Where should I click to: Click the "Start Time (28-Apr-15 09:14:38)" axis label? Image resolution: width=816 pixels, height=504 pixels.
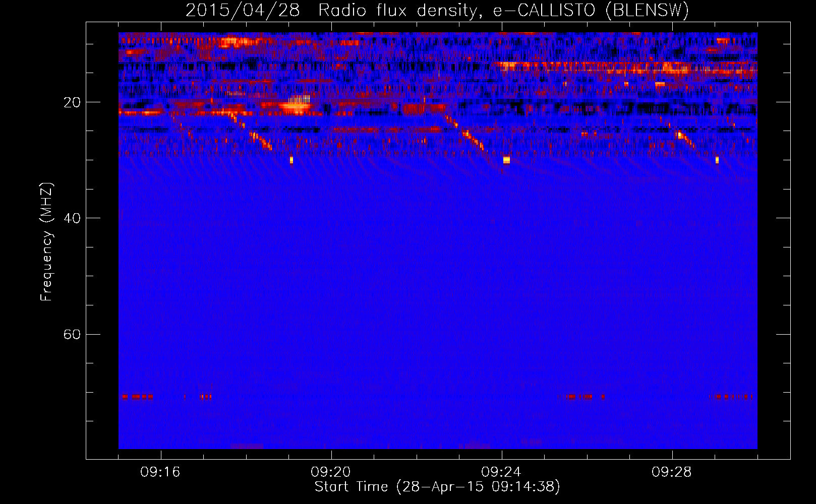click(437, 487)
